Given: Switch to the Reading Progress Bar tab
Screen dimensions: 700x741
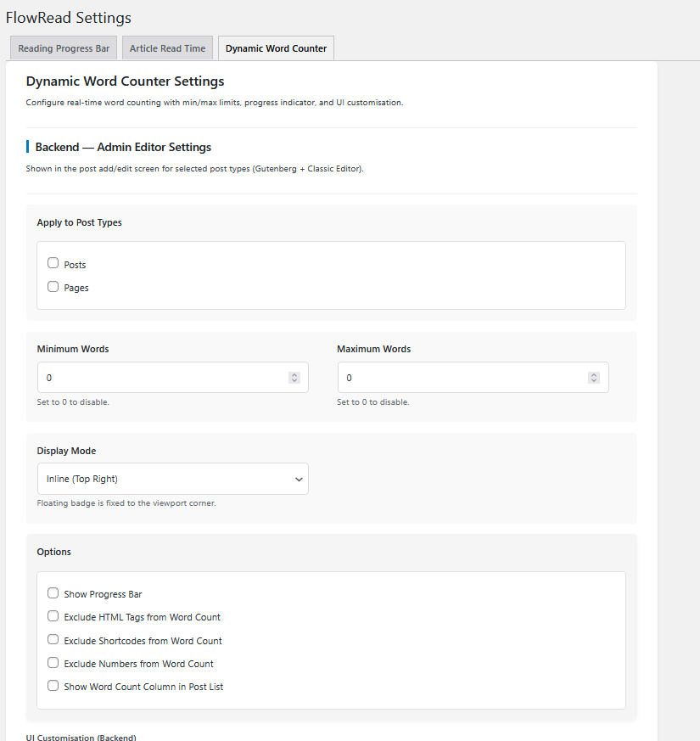Looking at the screenshot, I should [x=63, y=48].
